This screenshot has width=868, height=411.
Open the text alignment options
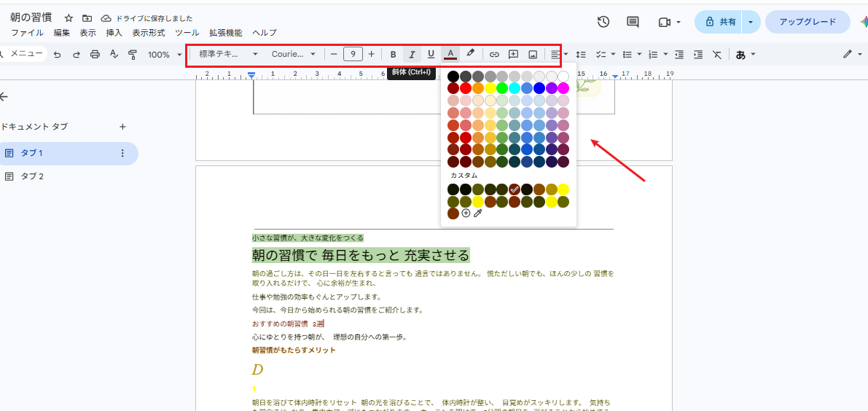coord(555,54)
